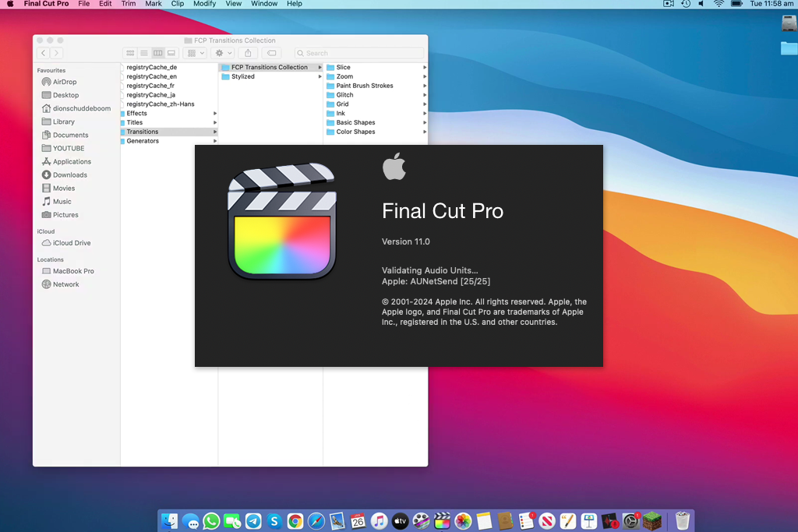Open the Finder action gear dropdown

pos(223,53)
